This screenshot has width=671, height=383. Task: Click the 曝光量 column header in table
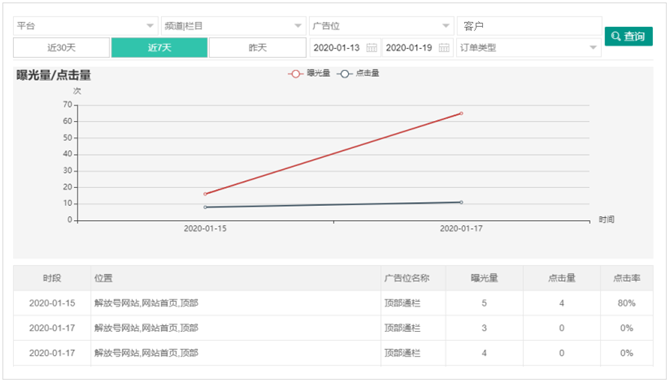click(x=484, y=278)
